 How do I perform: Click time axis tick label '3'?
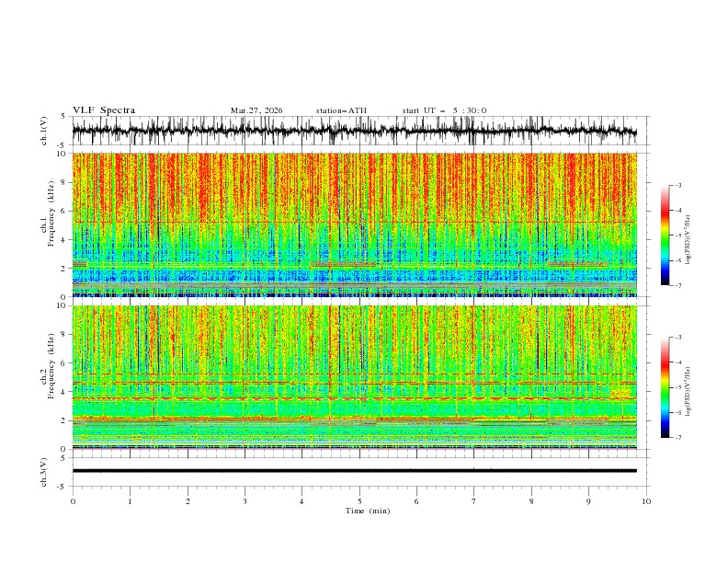tap(245, 501)
